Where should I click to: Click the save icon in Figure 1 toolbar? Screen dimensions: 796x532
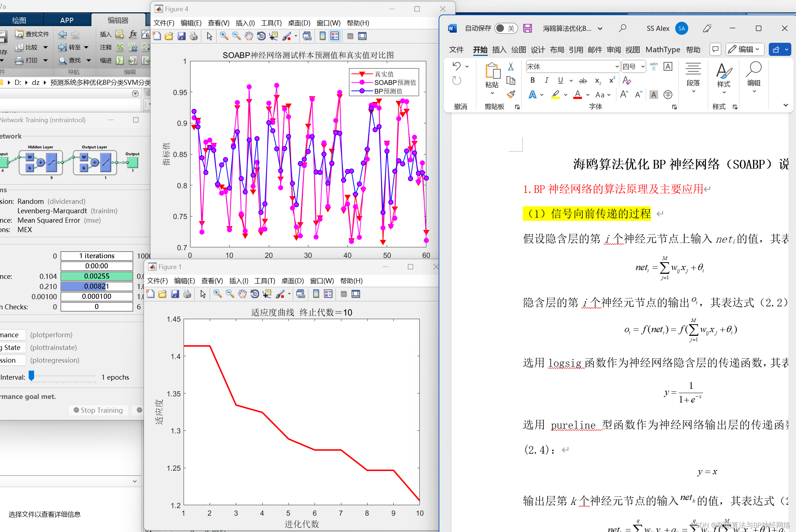tap(175, 294)
